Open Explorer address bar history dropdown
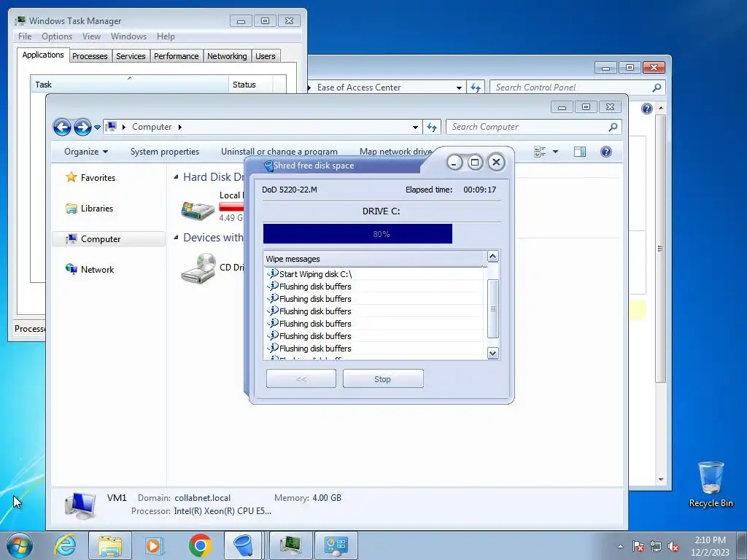Screen dimensions: 747x560 [415, 127]
